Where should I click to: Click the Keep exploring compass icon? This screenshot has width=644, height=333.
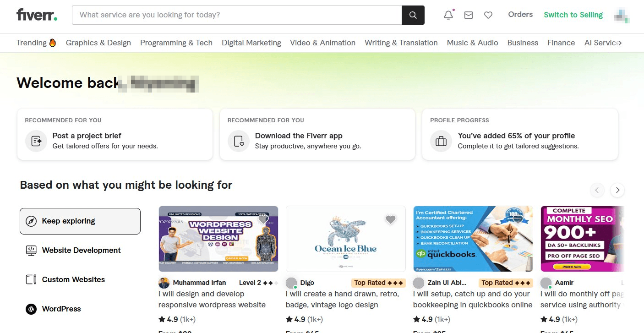(x=31, y=221)
